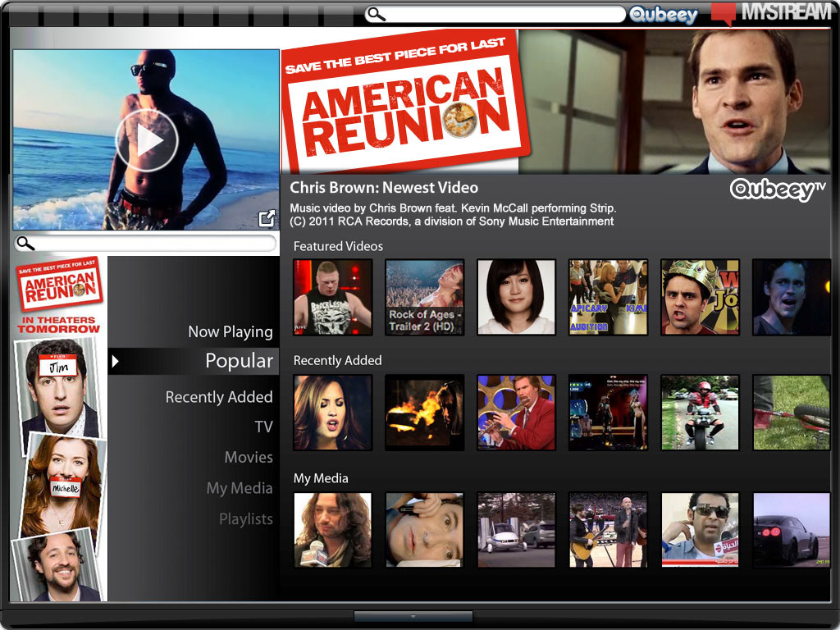Click the My Media section heading
Screen dimensions: 840x630
coord(321,478)
